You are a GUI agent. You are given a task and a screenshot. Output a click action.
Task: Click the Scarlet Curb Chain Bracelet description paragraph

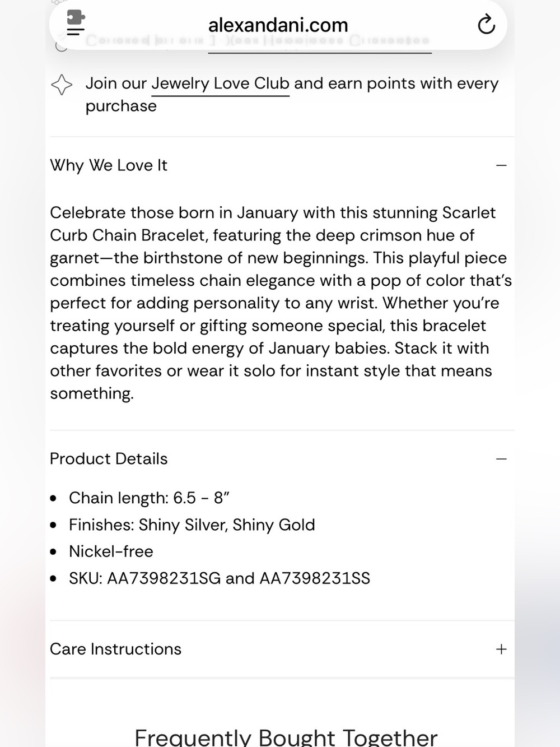click(281, 303)
